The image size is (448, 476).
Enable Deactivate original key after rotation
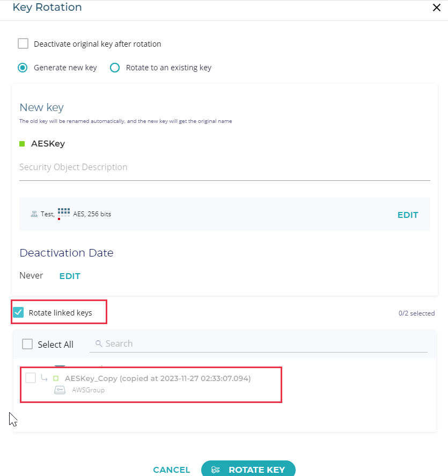[x=23, y=44]
